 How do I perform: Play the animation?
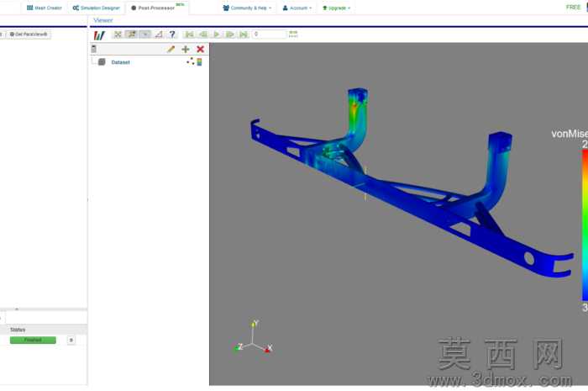(217, 34)
